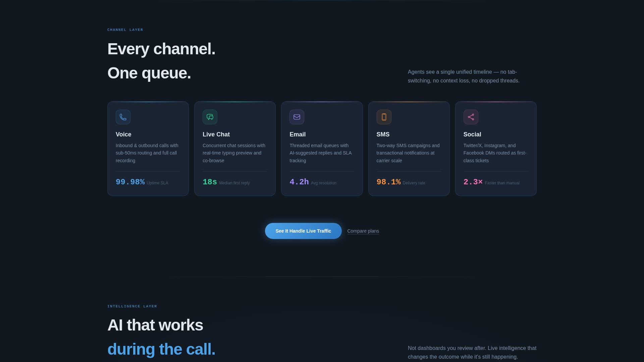Select the 4.2h Avg resolution metric
Viewport: 644px width, 362px height.
[313, 182]
